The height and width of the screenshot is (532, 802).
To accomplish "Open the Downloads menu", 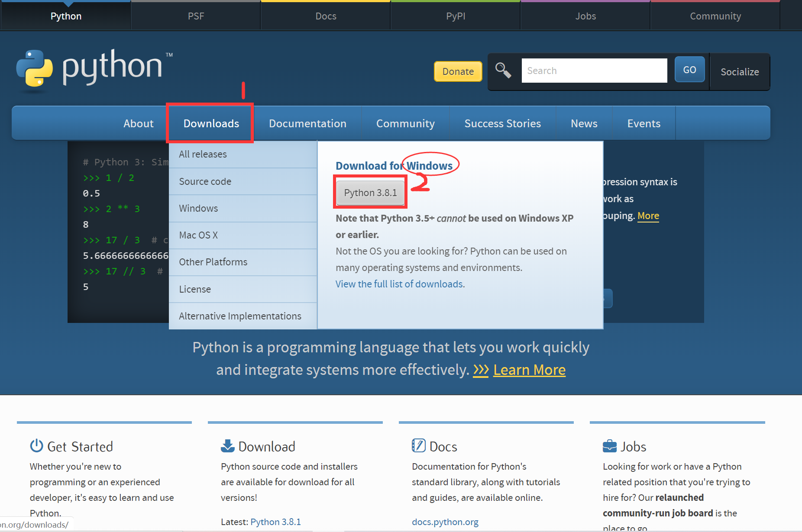I will pos(211,123).
